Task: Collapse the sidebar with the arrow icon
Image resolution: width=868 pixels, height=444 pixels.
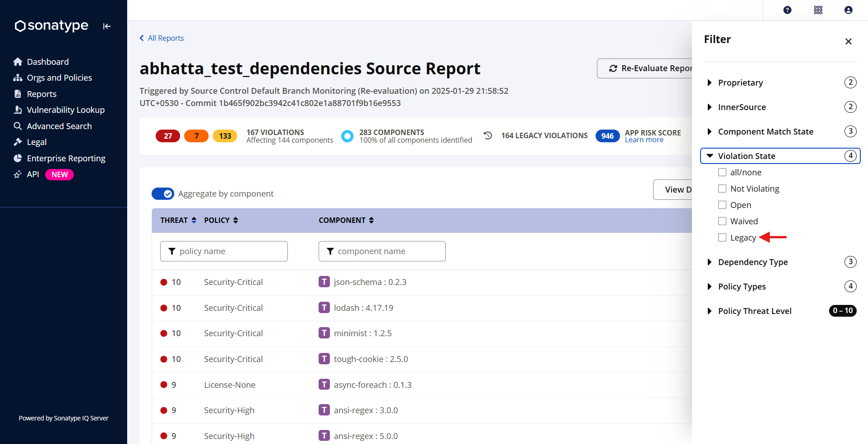Action: [x=107, y=26]
